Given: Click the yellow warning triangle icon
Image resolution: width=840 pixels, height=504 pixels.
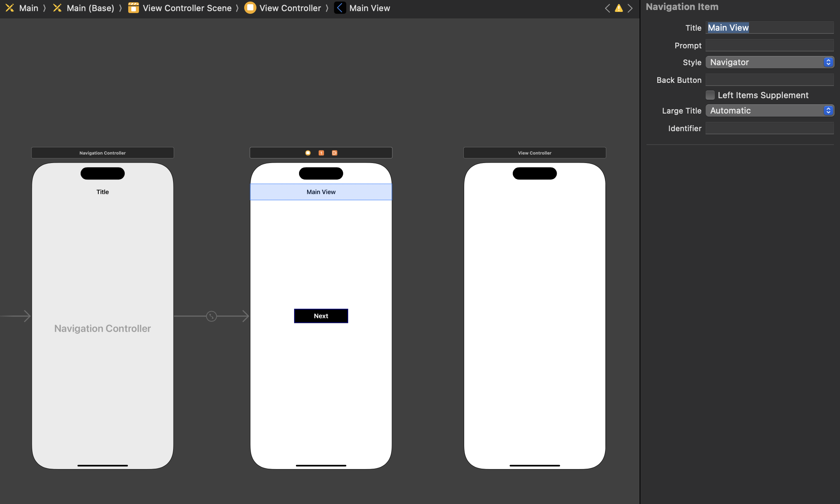Looking at the screenshot, I should [619, 8].
